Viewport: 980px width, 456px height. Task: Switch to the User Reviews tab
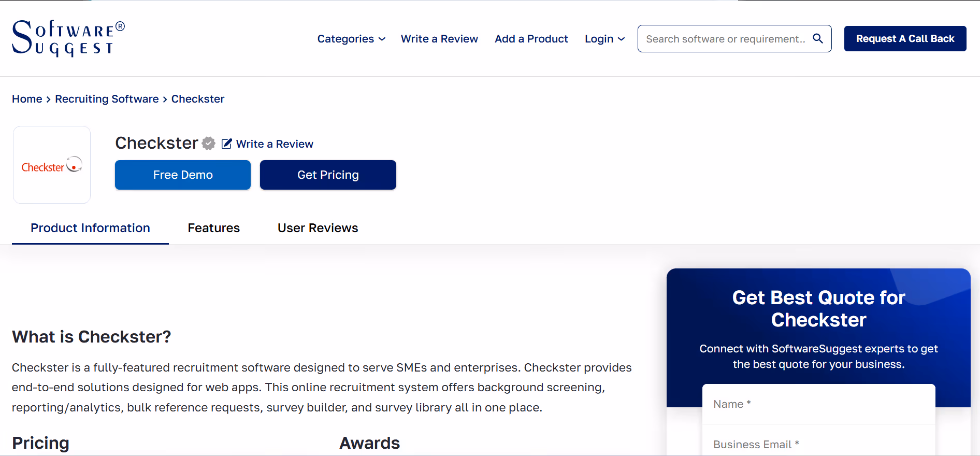(x=318, y=228)
